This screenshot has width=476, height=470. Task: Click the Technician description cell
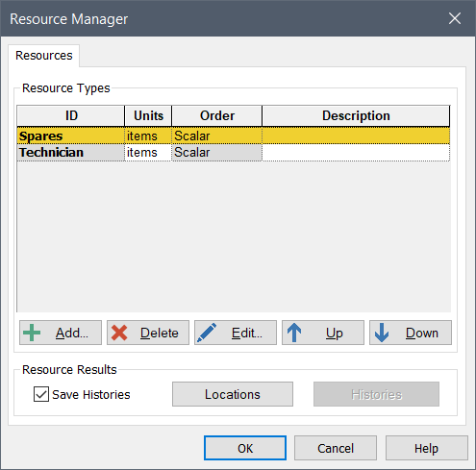[x=356, y=152]
